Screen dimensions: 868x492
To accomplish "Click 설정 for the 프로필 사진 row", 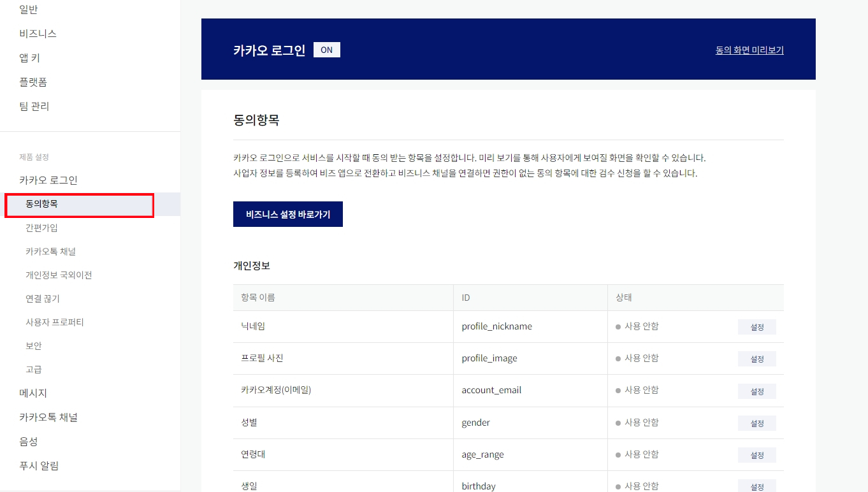I will coord(757,359).
